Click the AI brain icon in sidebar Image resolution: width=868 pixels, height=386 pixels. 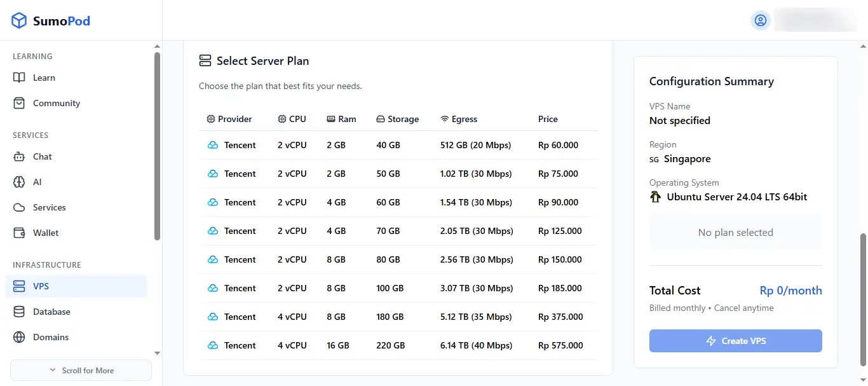click(x=20, y=182)
